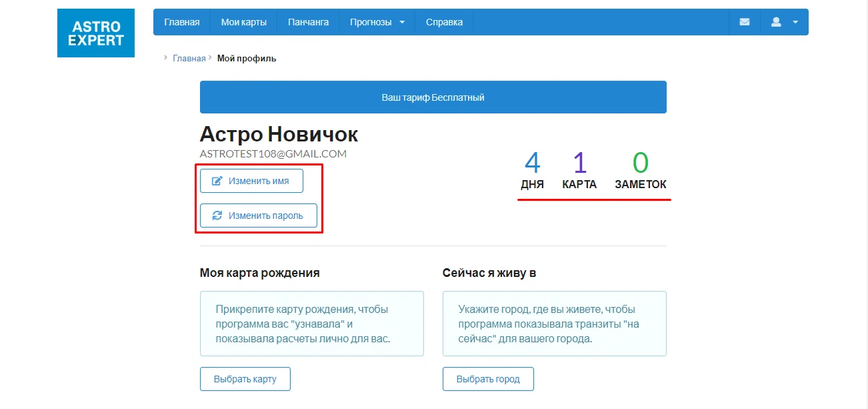The height and width of the screenshot is (409, 868).
Task: Click the pencil edit icon beside Изменить имя
Action: click(217, 181)
